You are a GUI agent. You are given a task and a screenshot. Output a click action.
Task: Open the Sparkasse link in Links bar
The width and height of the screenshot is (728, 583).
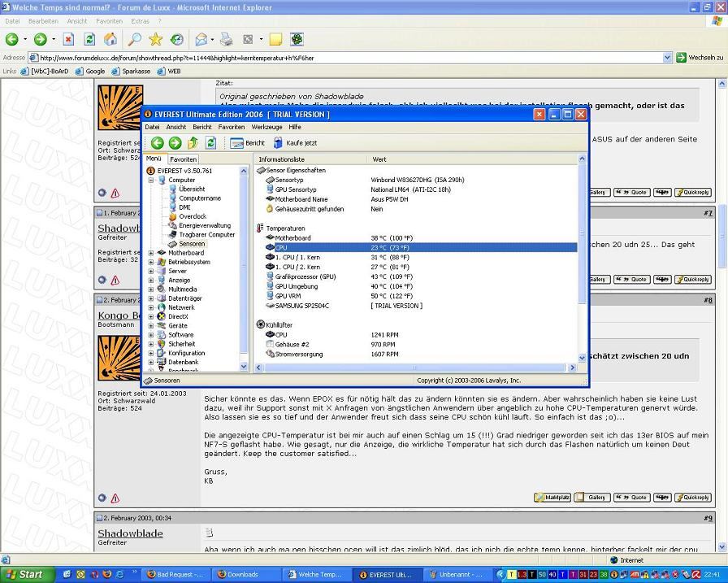click(x=131, y=71)
